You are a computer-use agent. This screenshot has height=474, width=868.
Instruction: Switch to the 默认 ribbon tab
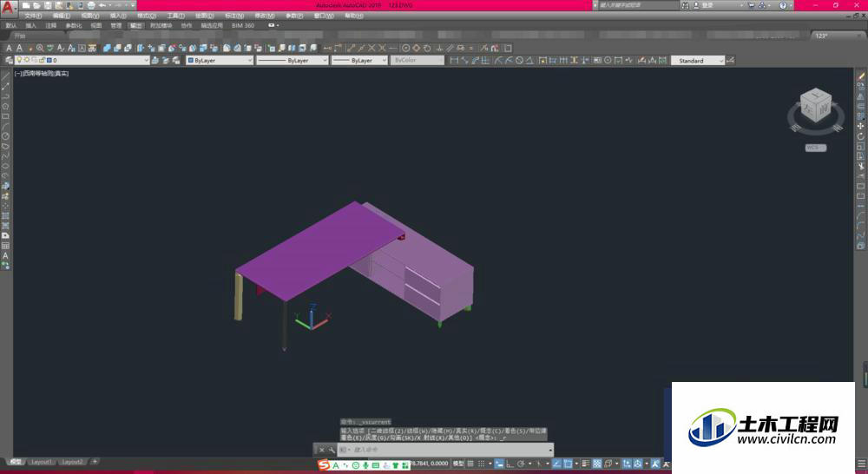click(11, 25)
